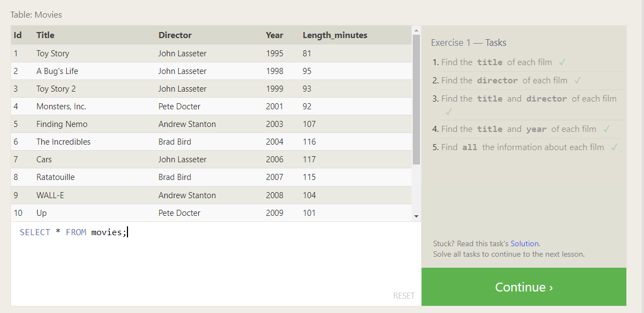Select task 1 Find the title

[x=497, y=62]
